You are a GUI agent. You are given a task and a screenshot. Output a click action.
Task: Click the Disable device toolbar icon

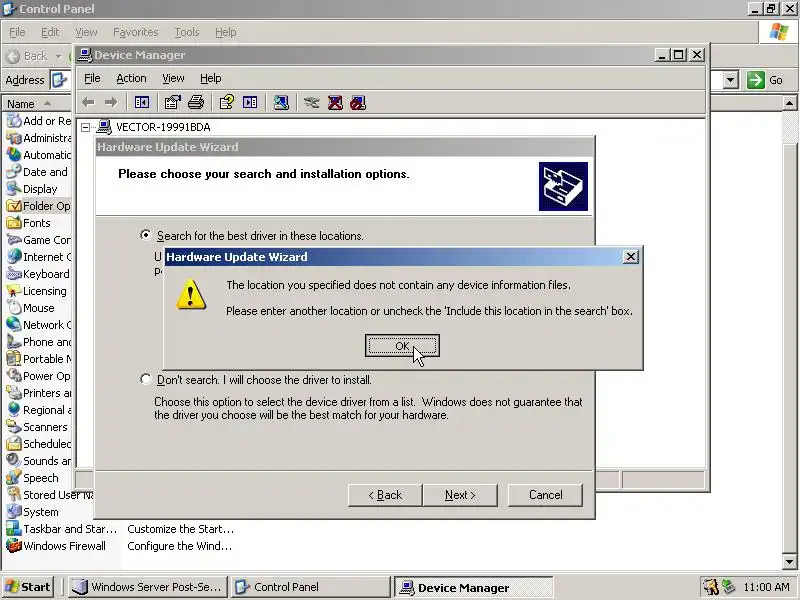coord(358,103)
